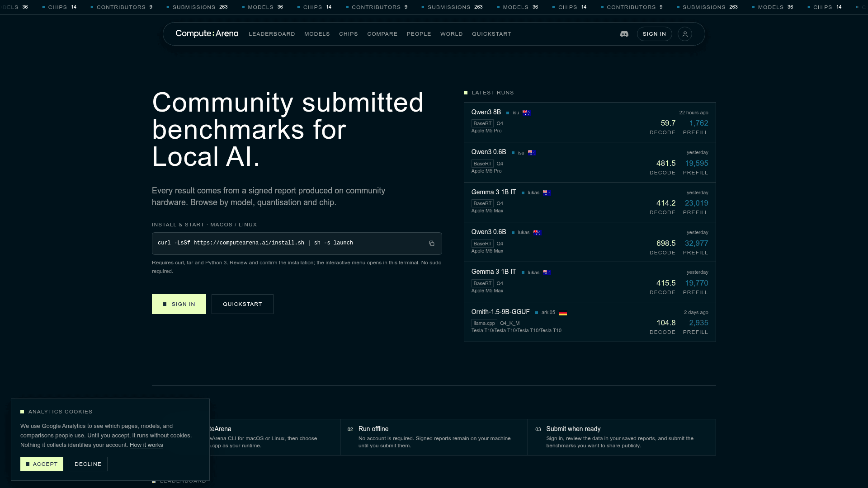Open the Discord icon link in navbar
This screenshot has height=488, width=868.
[x=624, y=34]
